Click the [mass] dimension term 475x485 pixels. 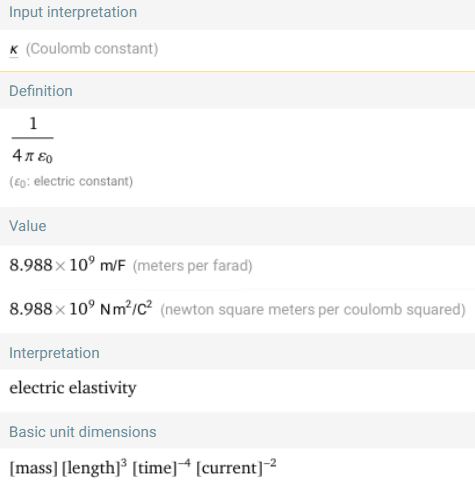33,468
